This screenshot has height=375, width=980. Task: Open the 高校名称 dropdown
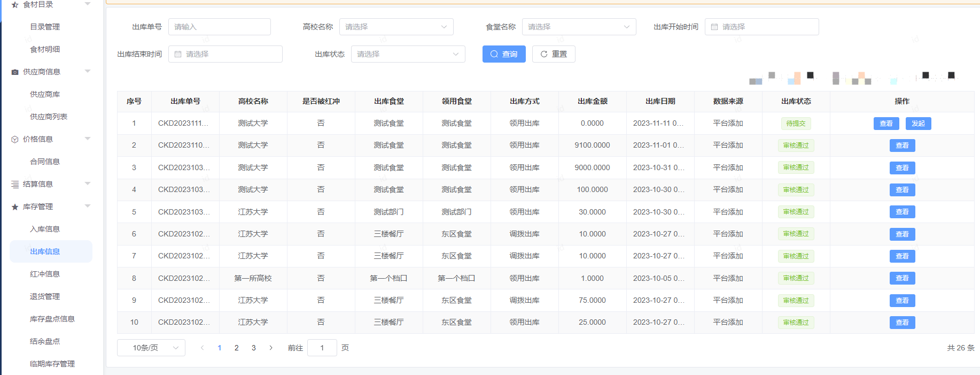tap(396, 27)
